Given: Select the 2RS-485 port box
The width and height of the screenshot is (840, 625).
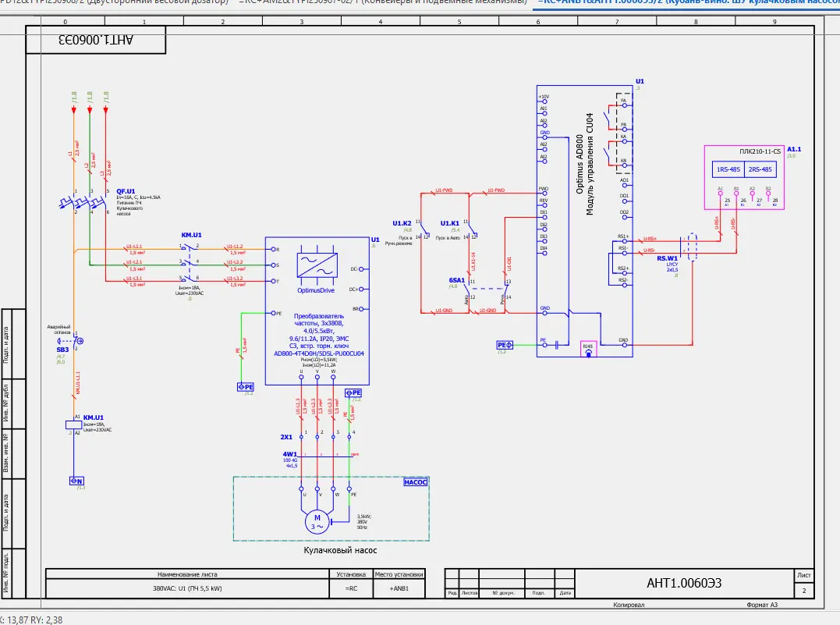Looking at the screenshot, I should point(760,169).
